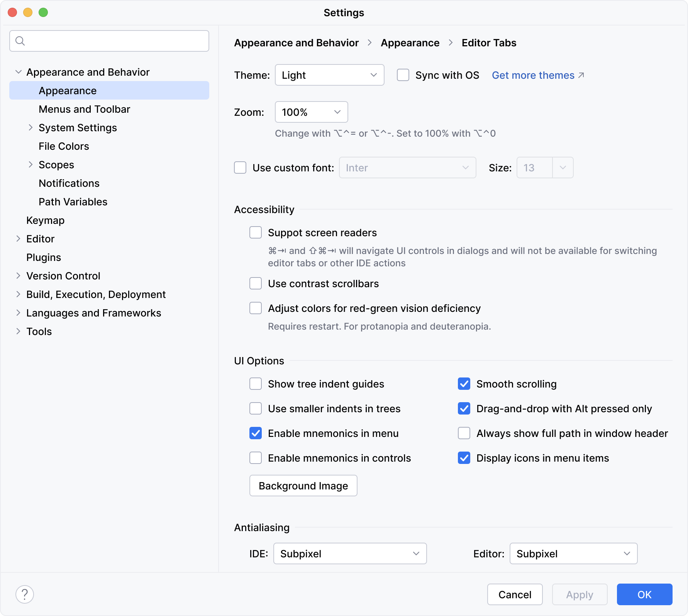Click the help question mark icon

[25, 594]
